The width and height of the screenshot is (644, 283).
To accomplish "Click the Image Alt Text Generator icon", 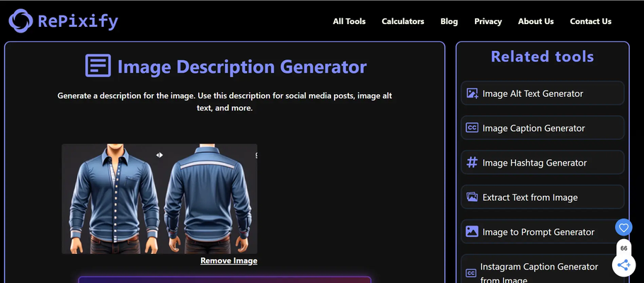I will pos(472,93).
